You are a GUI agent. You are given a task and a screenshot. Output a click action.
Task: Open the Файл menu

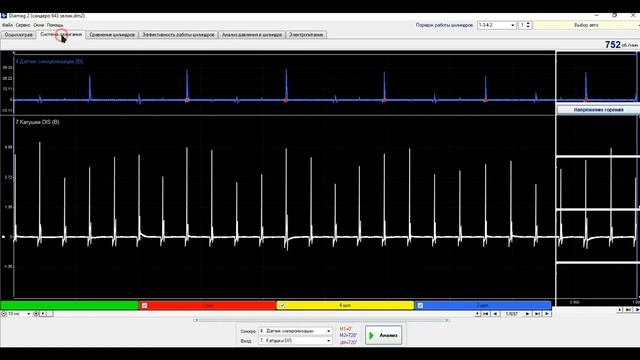coord(7,25)
